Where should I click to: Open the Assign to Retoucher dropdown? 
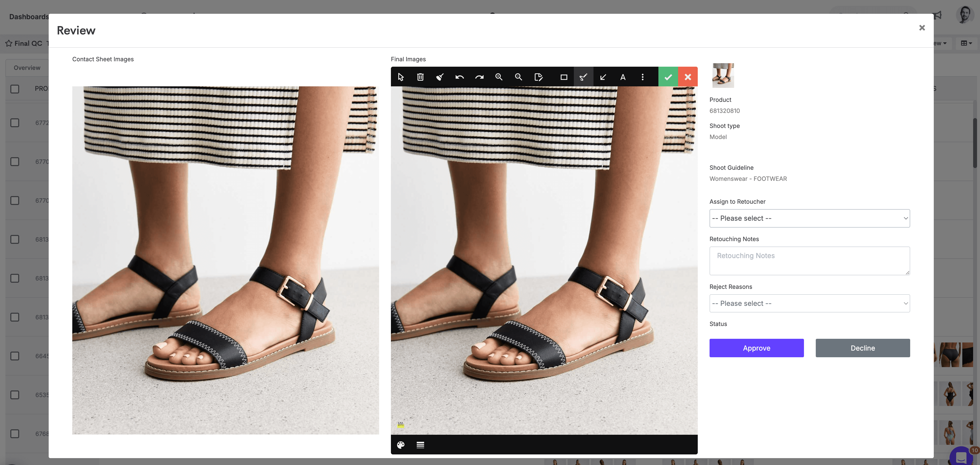pos(809,218)
